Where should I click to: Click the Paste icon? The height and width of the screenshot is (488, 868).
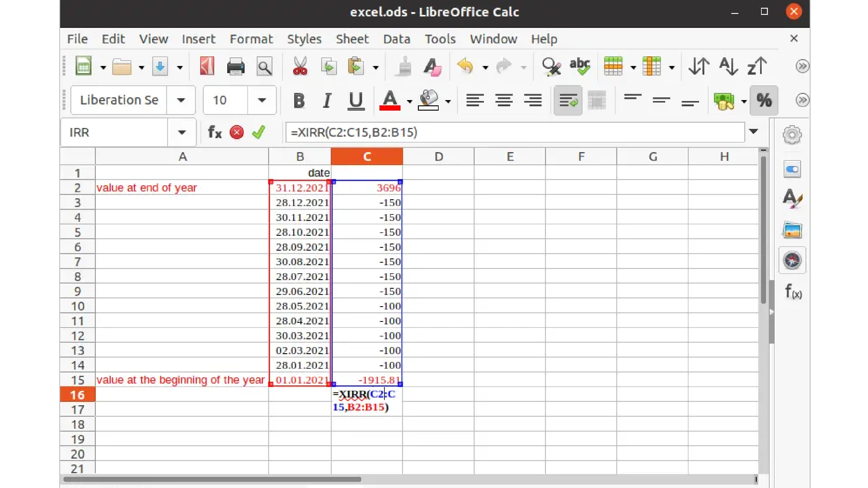[x=356, y=66]
